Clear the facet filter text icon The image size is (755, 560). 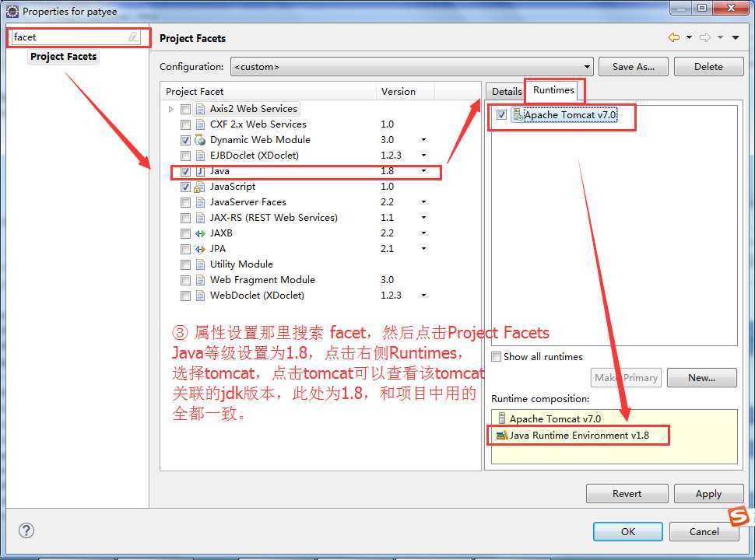pyautogui.click(x=133, y=37)
